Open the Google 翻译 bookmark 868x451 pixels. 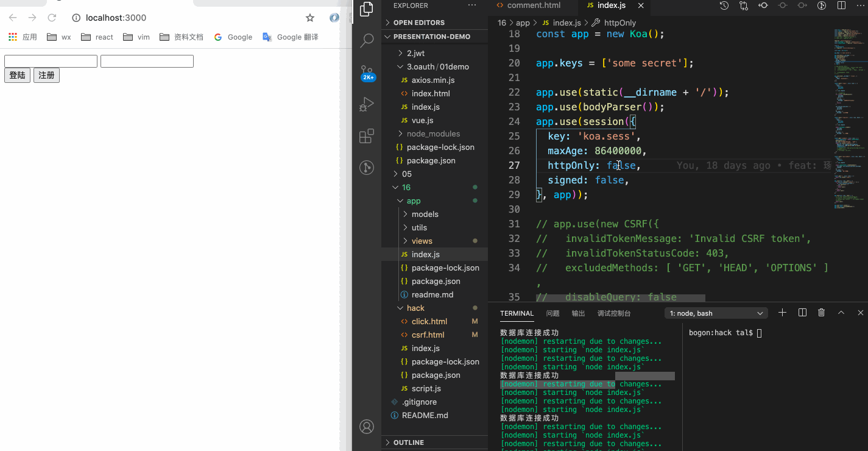click(x=291, y=37)
